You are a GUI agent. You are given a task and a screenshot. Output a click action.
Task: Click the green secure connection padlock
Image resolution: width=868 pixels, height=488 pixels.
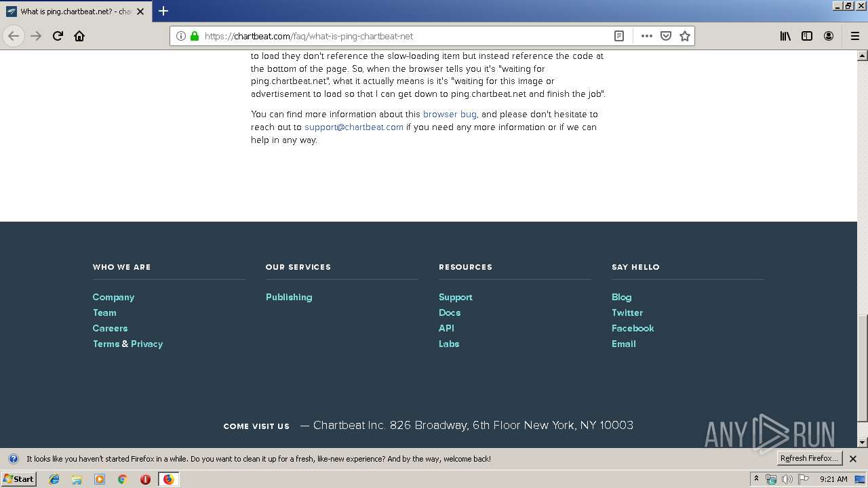195,36
